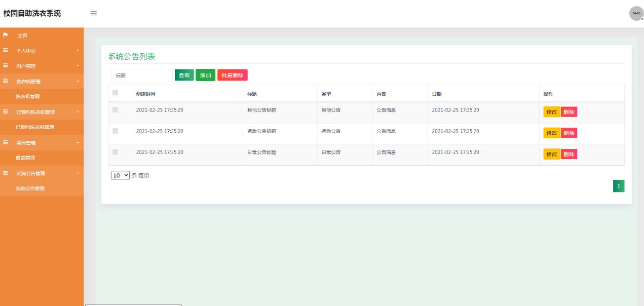Open the user avatar in top-right corner
644x306 pixels.
pyautogui.click(x=636, y=13)
